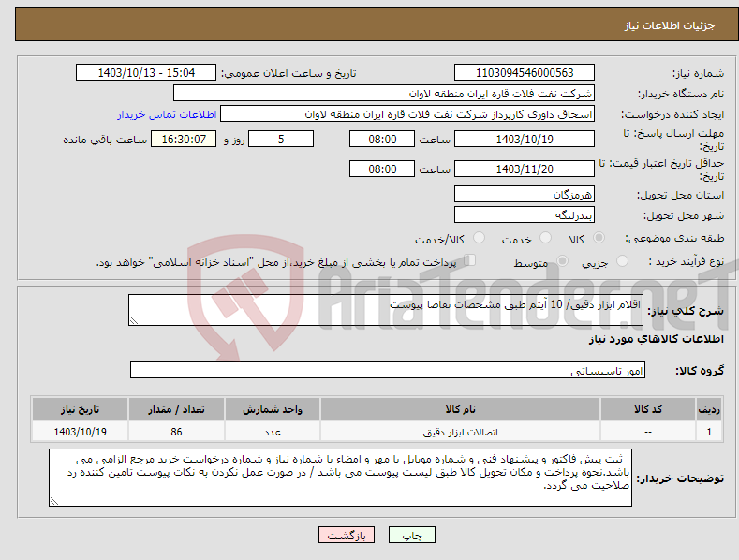This screenshot has width=739, height=560.
Task: Click the تعداد / مقدار column header
Action: 176,409
